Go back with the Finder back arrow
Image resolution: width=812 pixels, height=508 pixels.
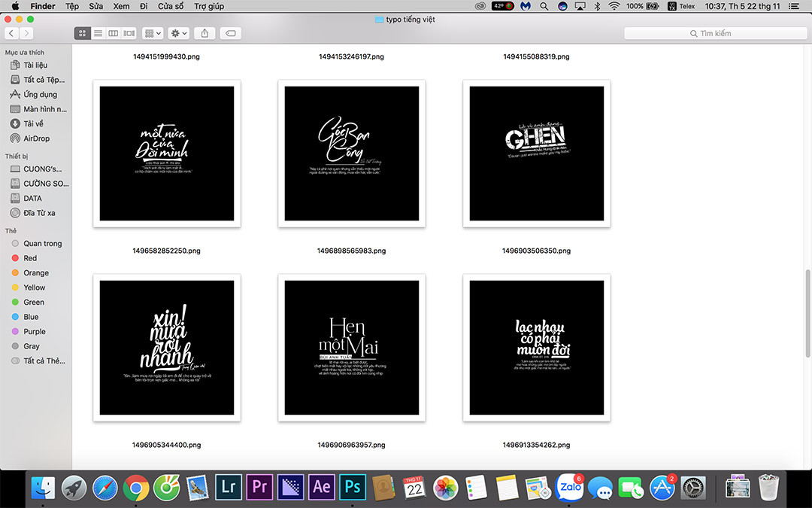pyautogui.click(x=11, y=33)
